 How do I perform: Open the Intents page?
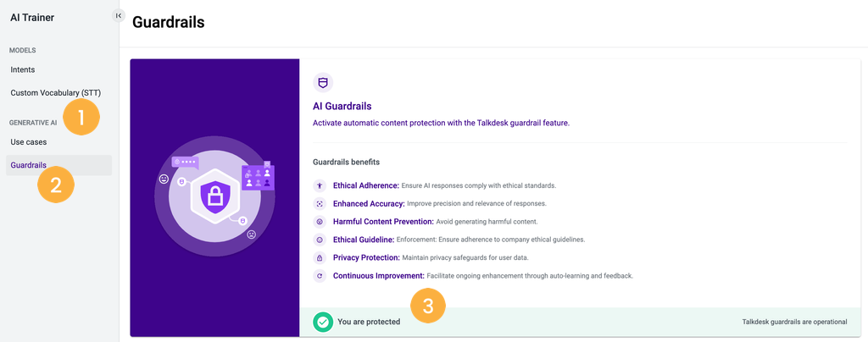pyautogui.click(x=23, y=69)
